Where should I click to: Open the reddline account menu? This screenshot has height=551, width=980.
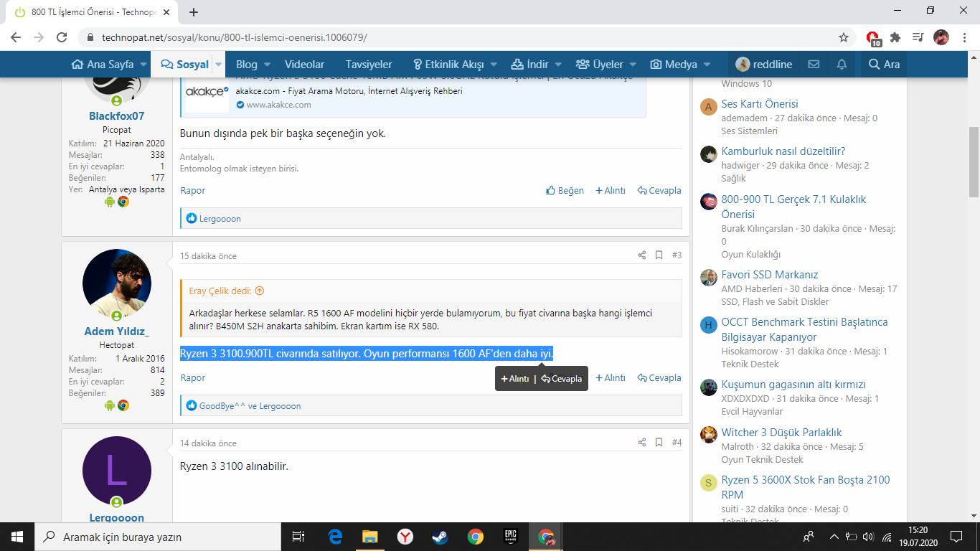coord(763,65)
